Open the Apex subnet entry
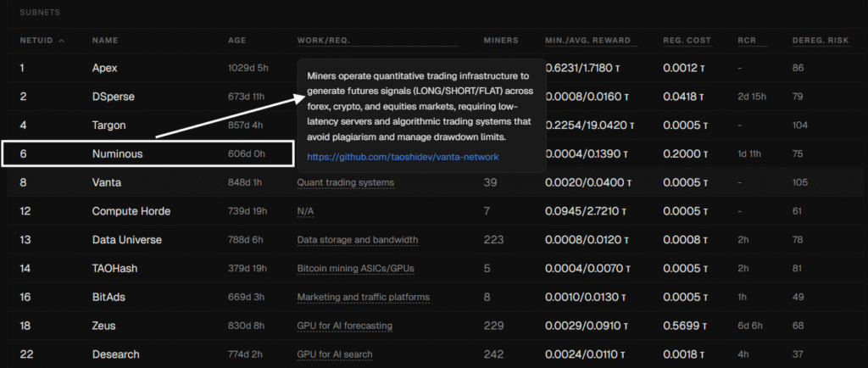 pyautogui.click(x=105, y=67)
